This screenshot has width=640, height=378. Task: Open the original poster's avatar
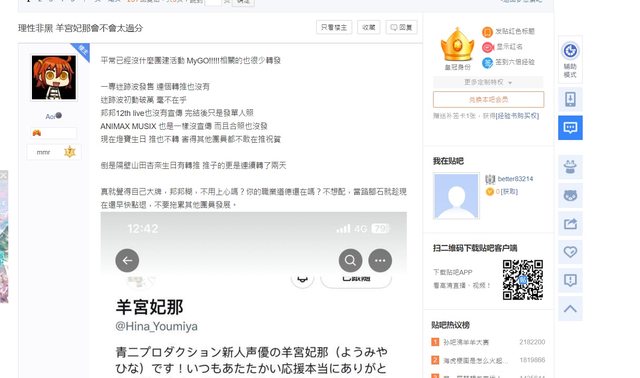point(54,78)
